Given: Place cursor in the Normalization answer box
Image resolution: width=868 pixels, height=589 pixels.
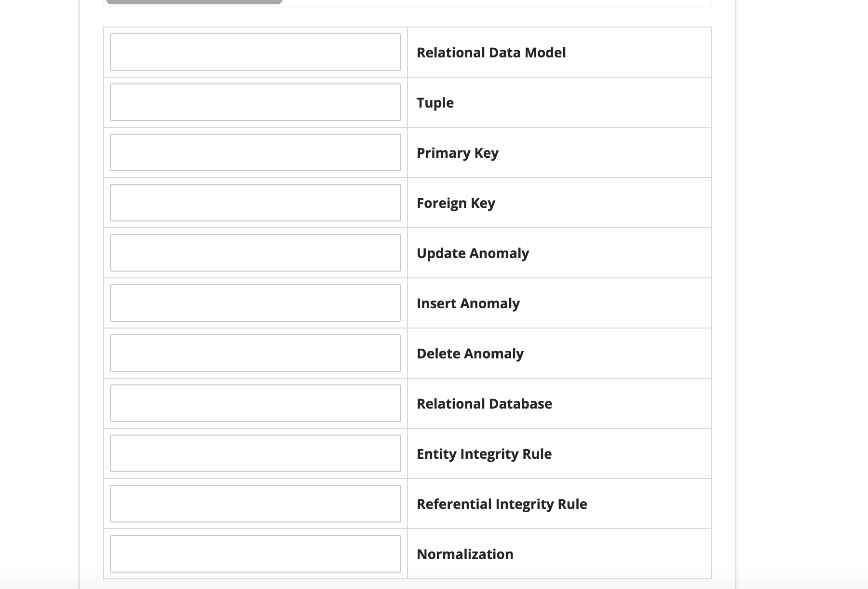Looking at the screenshot, I should pyautogui.click(x=256, y=554).
